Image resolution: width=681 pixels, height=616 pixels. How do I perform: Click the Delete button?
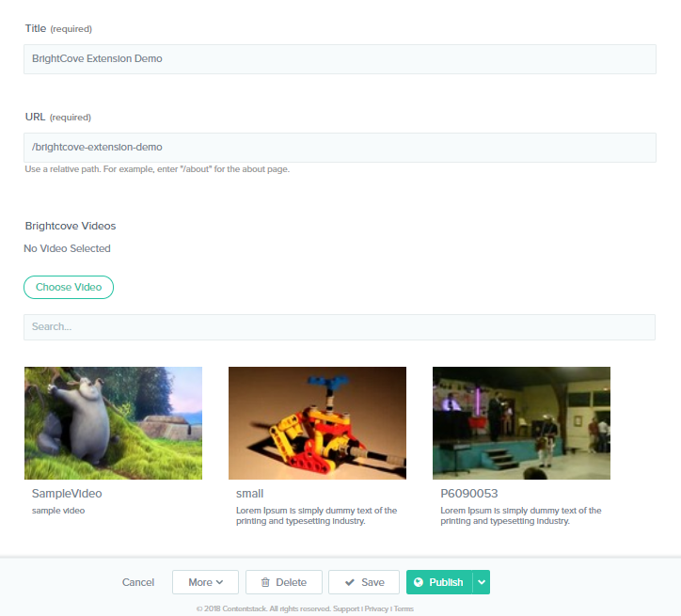[284, 582]
